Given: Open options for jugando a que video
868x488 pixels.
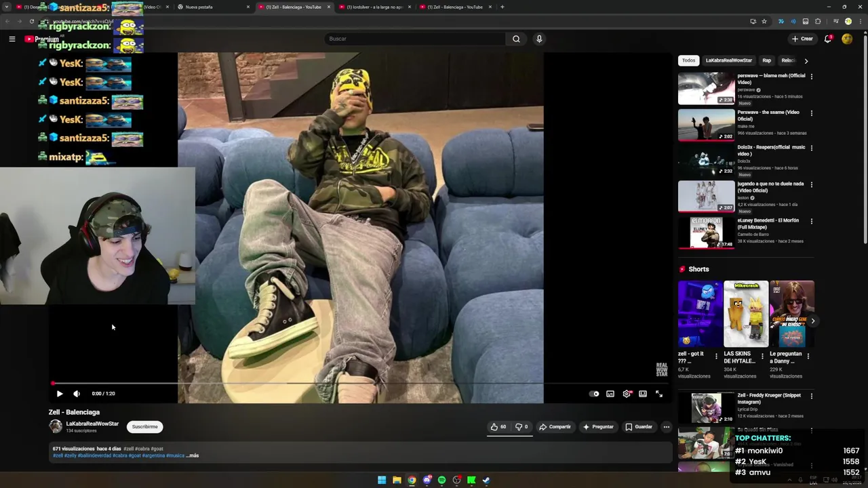Looking at the screenshot, I should [811, 184].
